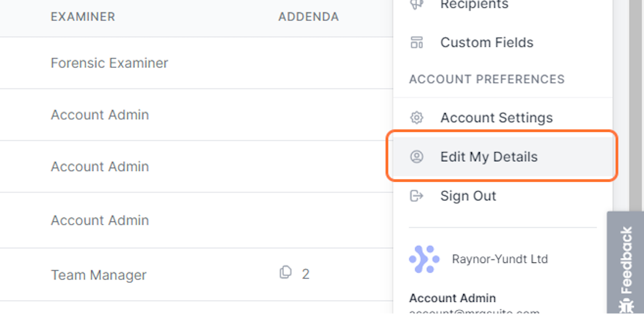Click the Account Settings gear icon
Viewport: 644px width, 314px height.
click(x=416, y=117)
